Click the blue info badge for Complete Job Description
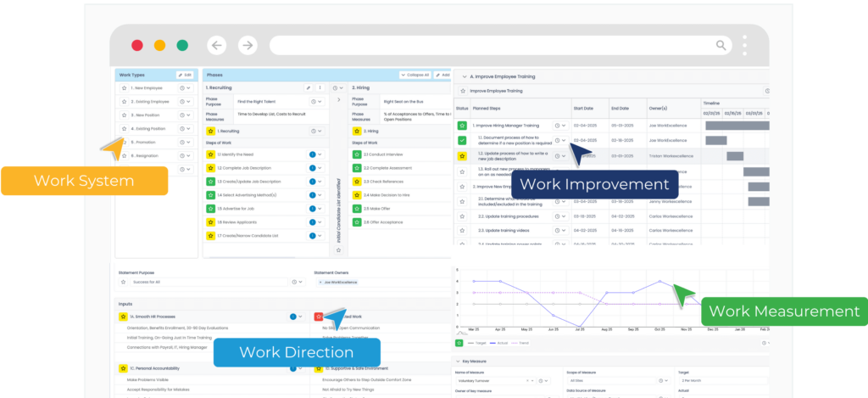Screen dimensions: 868x398 (x=312, y=168)
